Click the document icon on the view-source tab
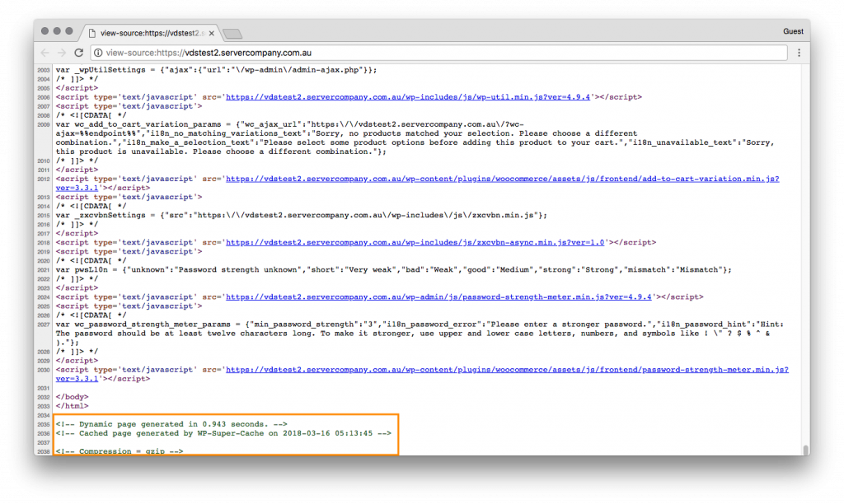The image size is (844, 504). pos(92,31)
